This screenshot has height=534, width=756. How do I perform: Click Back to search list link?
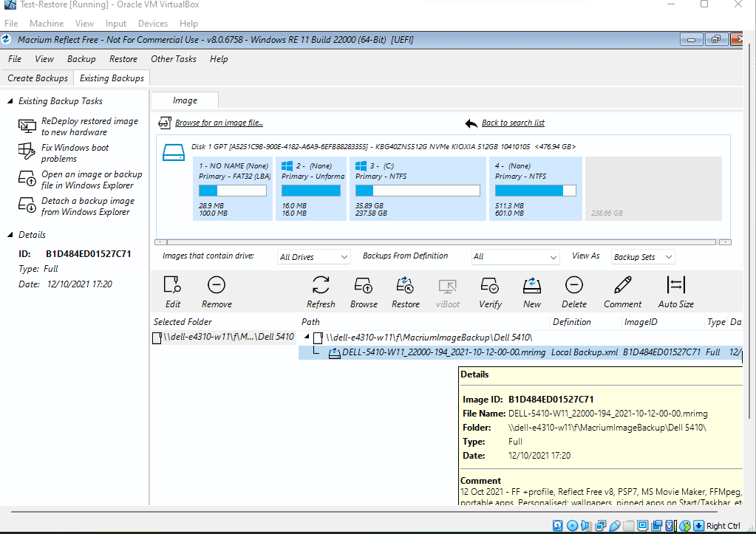pos(513,123)
